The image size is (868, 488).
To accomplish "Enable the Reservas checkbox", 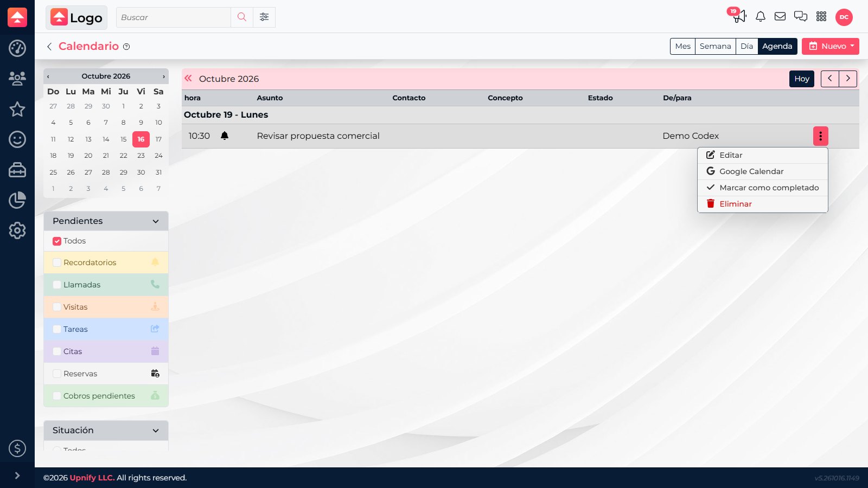I will pyautogui.click(x=57, y=374).
